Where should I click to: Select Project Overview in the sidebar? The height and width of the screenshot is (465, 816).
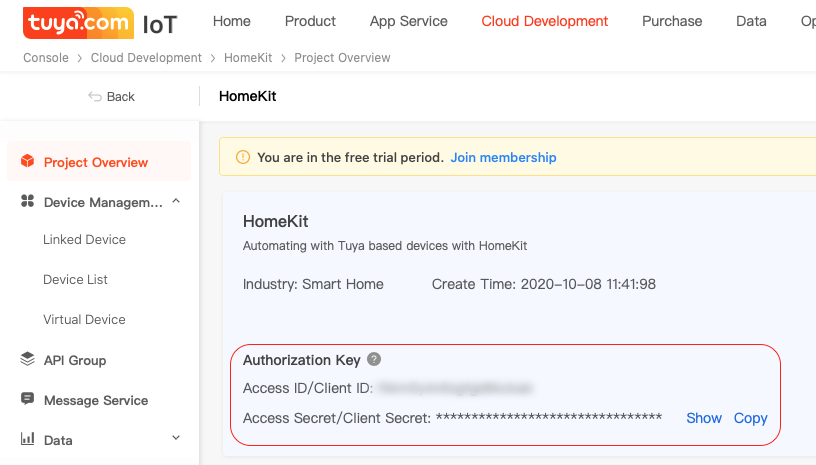99,161
